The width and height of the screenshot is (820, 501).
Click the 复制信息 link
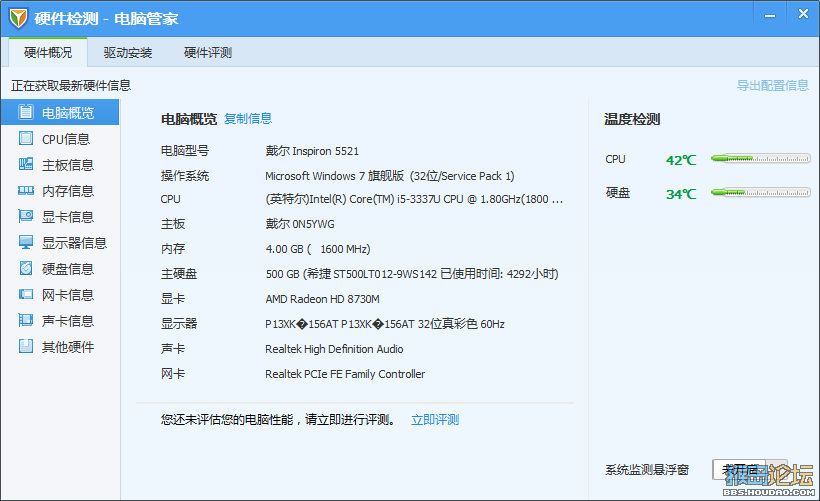[248, 119]
